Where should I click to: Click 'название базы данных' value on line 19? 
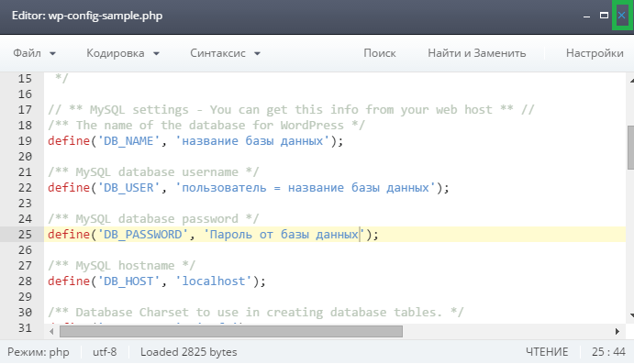pyautogui.click(x=252, y=141)
